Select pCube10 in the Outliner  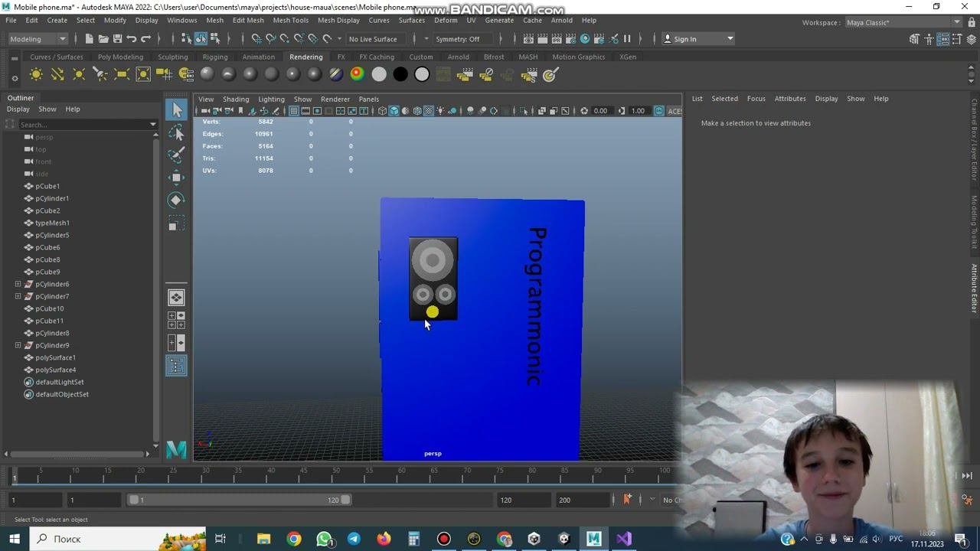49,308
